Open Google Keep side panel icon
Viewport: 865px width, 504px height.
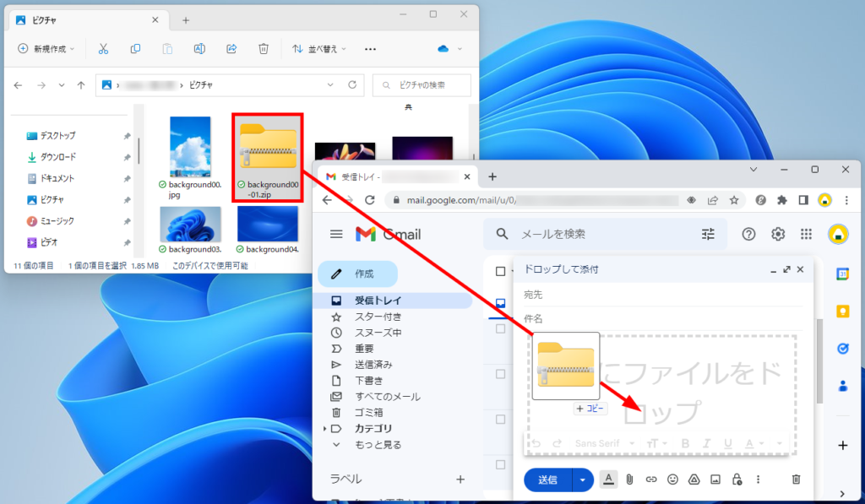842,312
